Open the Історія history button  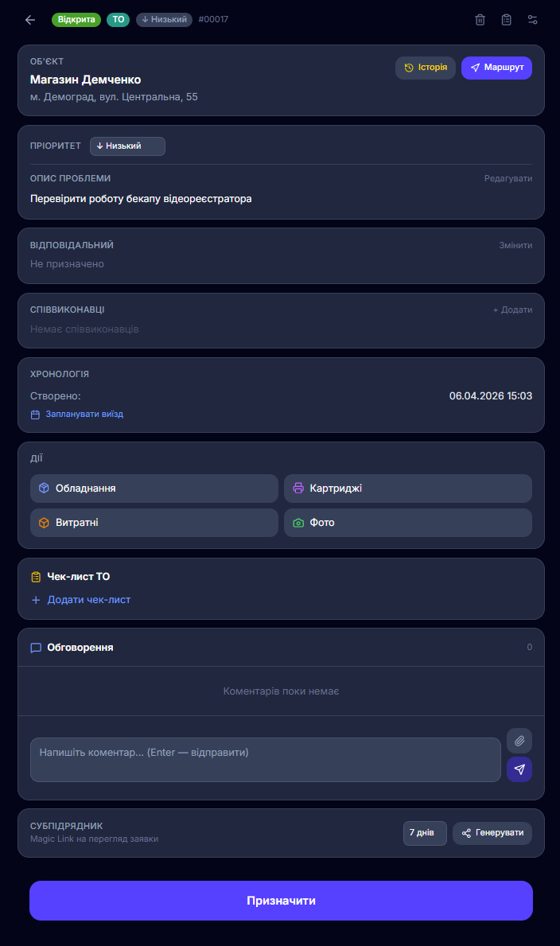tap(426, 68)
